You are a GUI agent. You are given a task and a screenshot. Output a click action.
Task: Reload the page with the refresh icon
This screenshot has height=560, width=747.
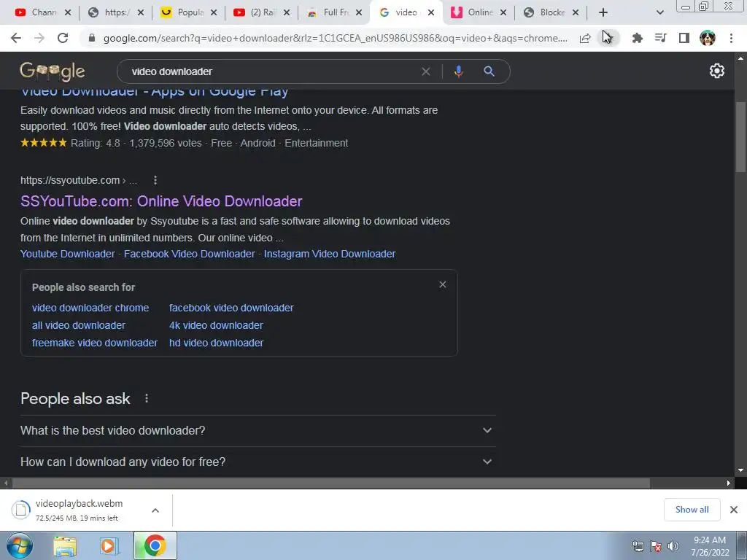coord(63,38)
